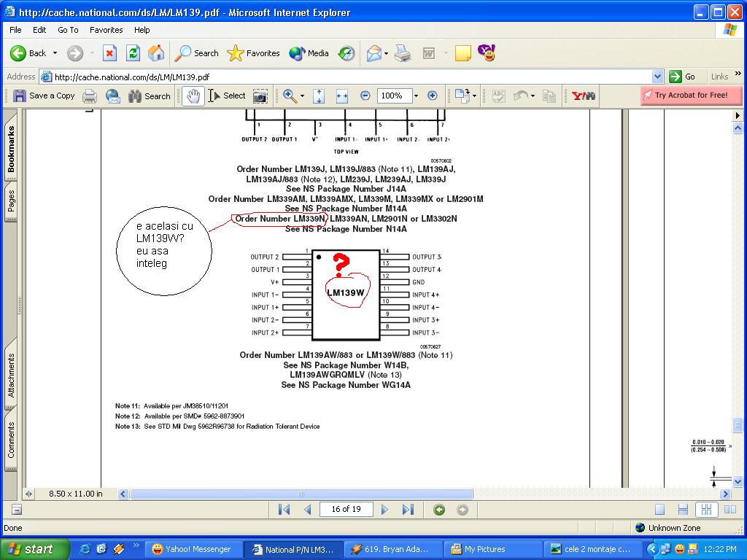Image resolution: width=747 pixels, height=560 pixels.
Task: Open the Edit menu
Action: pyautogui.click(x=39, y=29)
